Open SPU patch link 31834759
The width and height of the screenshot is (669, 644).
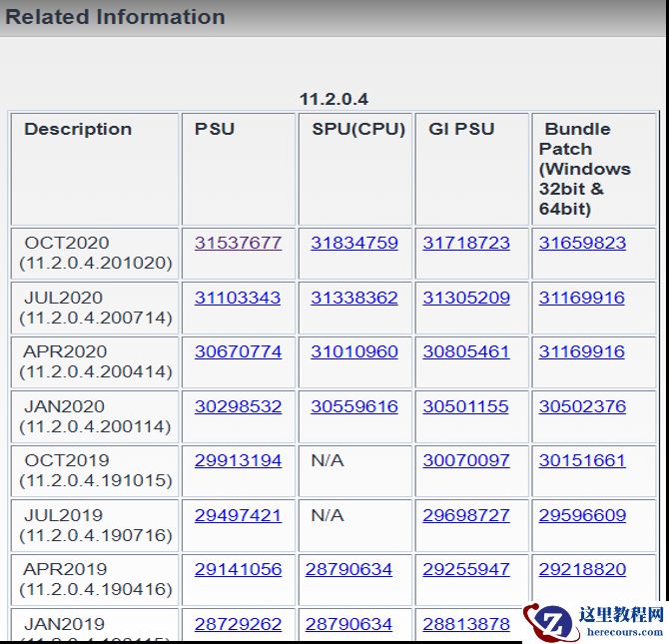pyautogui.click(x=353, y=243)
